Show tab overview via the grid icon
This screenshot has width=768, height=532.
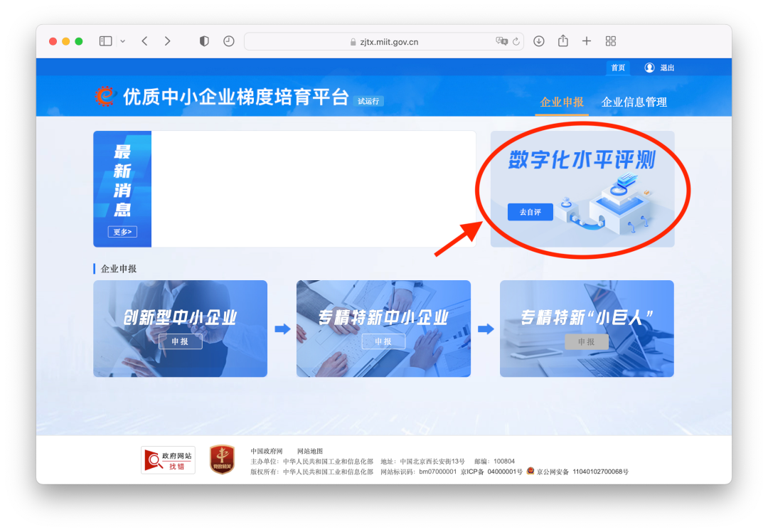pyautogui.click(x=610, y=41)
